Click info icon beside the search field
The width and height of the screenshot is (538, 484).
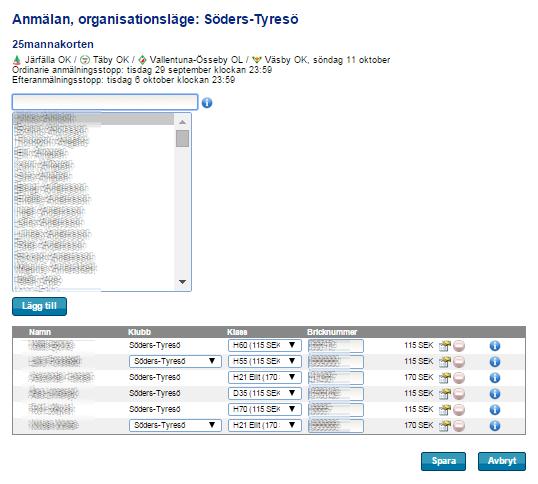207,103
